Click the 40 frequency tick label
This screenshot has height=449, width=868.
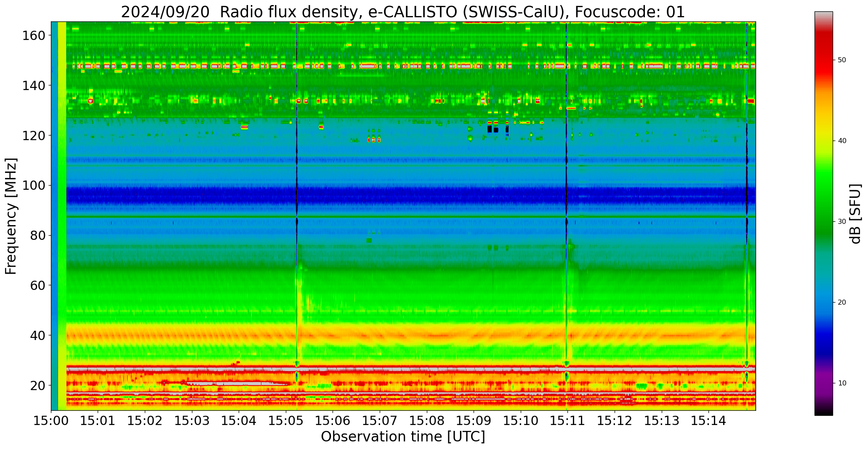point(37,335)
